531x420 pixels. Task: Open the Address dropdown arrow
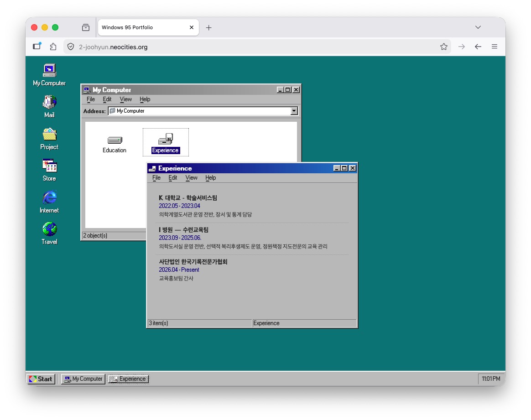[x=294, y=111]
